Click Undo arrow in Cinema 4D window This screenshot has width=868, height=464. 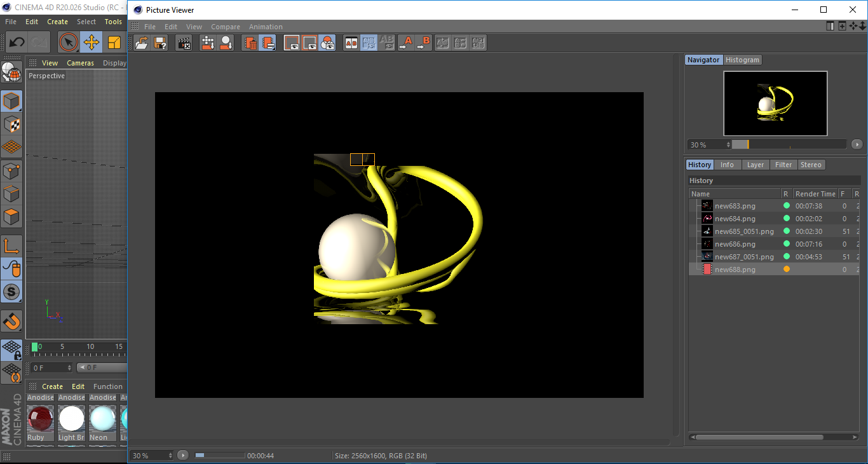pos(17,43)
